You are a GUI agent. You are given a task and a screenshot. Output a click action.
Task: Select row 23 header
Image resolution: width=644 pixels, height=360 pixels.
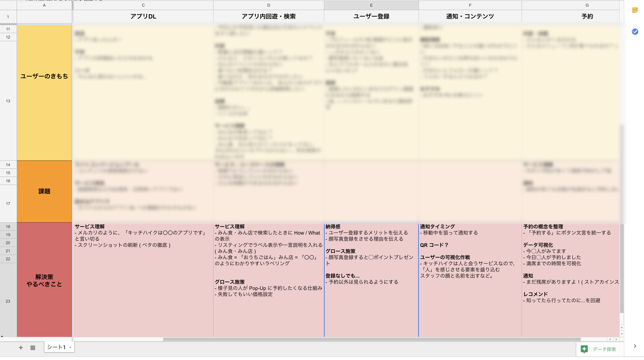(8, 301)
